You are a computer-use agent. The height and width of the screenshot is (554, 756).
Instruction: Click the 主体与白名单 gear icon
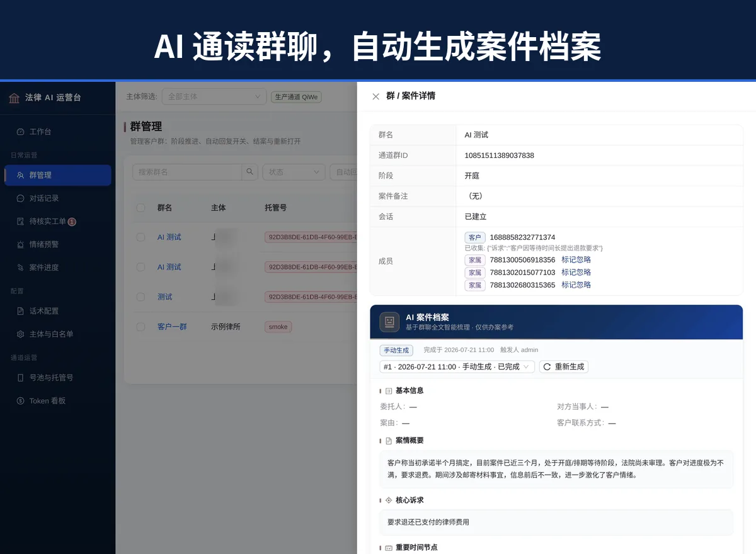point(20,334)
